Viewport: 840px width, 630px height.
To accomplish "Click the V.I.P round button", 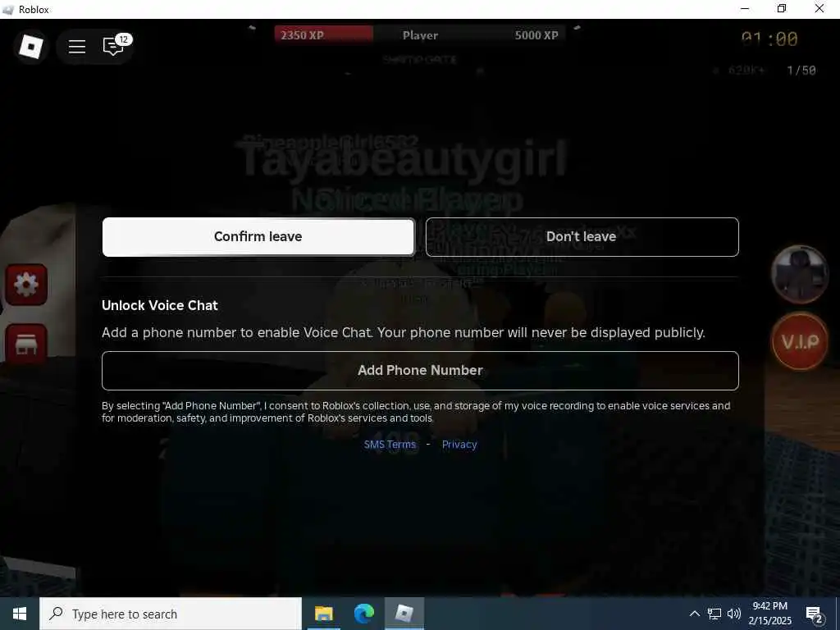I will (x=800, y=342).
